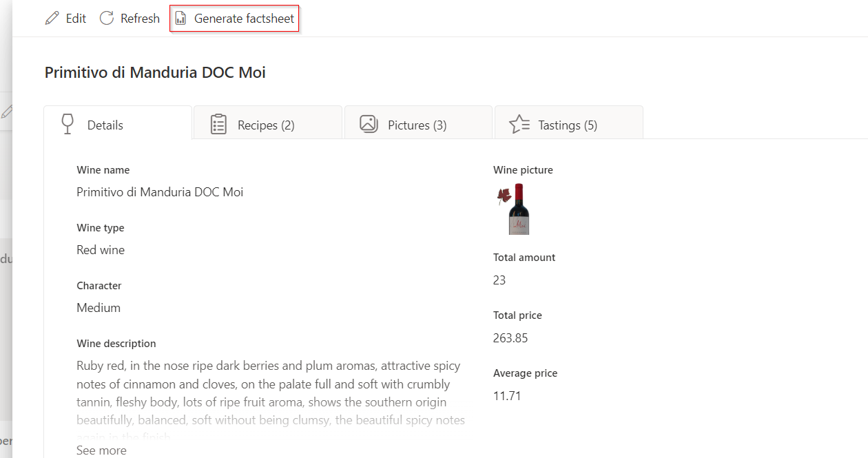
Task: Click the Refresh circular arrow icon
Action: 107,19
